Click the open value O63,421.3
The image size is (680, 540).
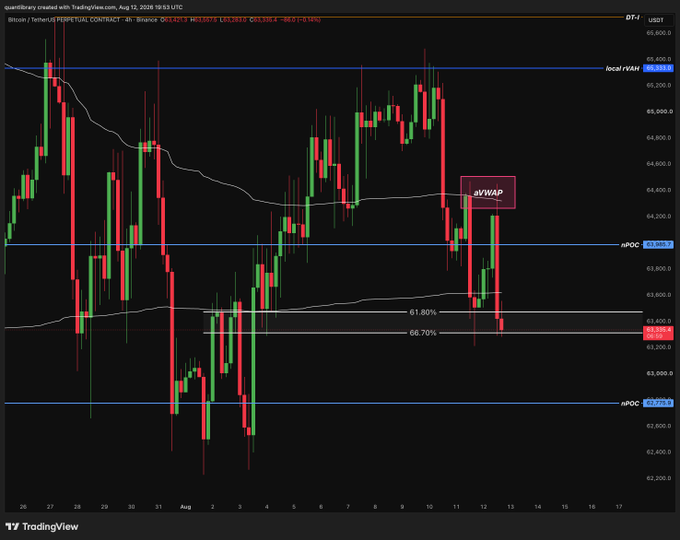[x=174, y=20]
